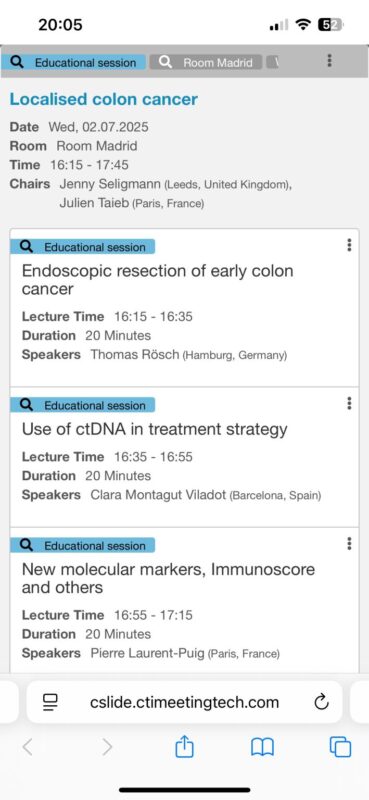Open three-dot menu in top filter bar

330,61
